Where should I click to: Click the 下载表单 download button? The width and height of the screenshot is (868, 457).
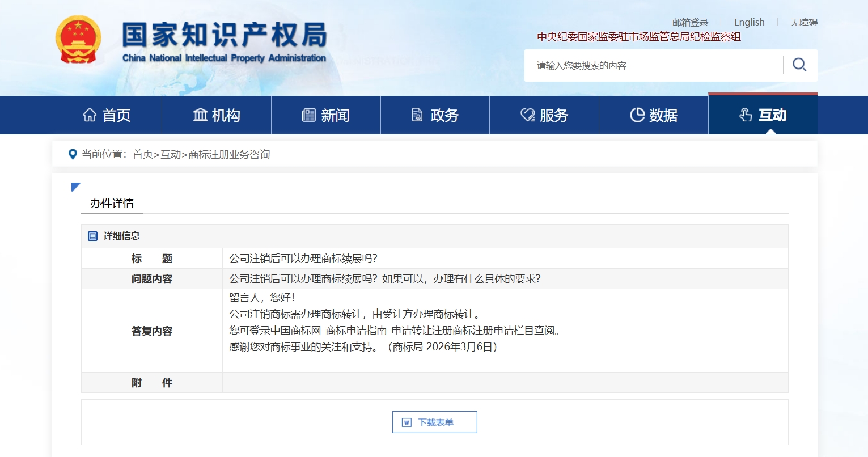(x=435, y=422)
